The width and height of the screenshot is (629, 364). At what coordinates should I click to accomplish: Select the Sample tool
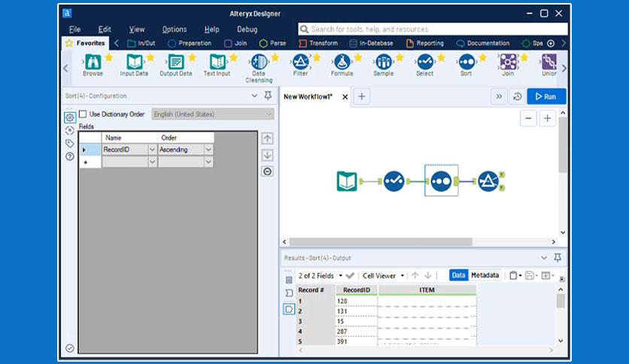pyautogui.click(x=384, y=62)
